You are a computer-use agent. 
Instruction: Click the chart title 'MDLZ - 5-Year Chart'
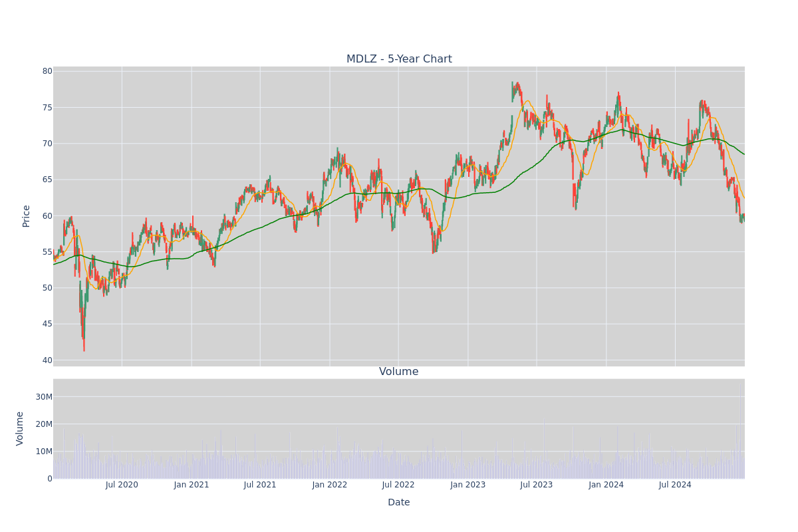pos(399,59)
